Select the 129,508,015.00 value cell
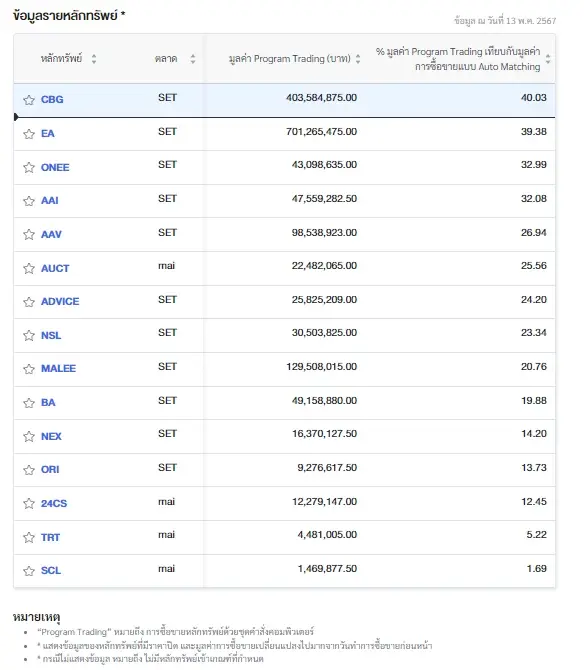The width and height of the screenshot is (584, 670). pos(321,367)
